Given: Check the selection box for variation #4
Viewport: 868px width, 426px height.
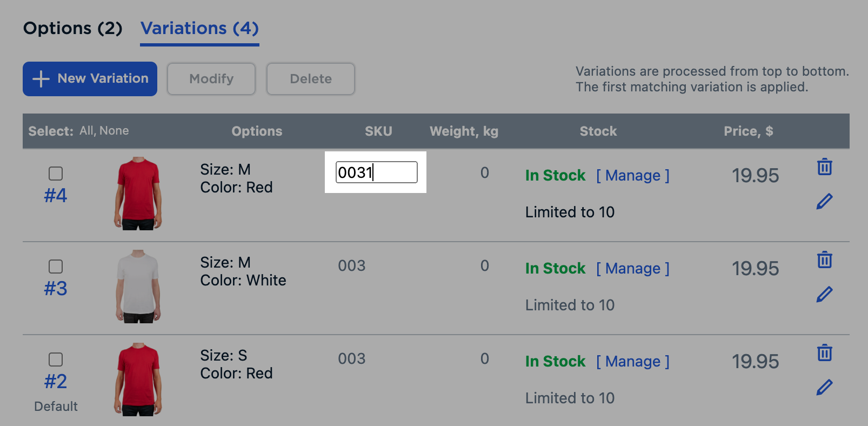Looking at the screenshot, I should tap(56, 173).
